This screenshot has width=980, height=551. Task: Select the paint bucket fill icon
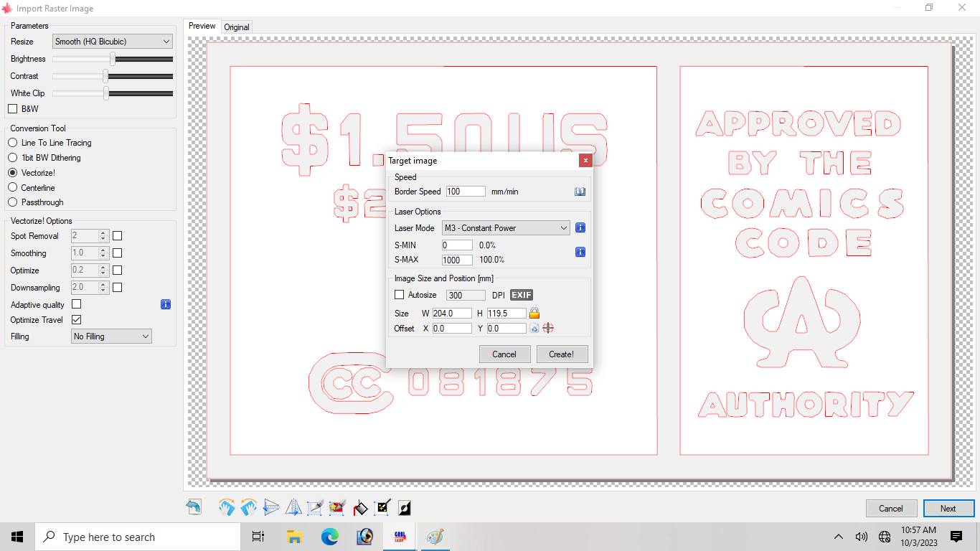(361, 508)
